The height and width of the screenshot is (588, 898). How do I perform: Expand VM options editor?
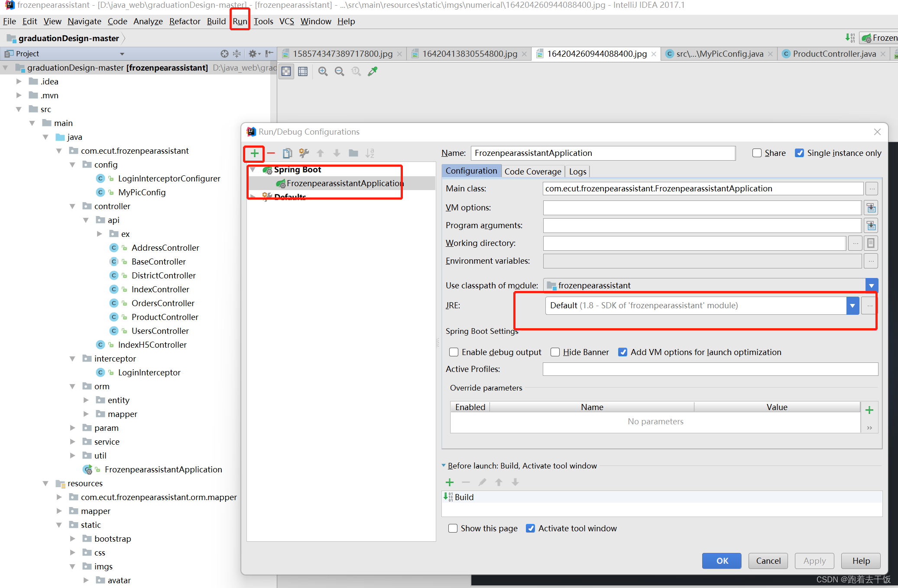pos(871,208)
